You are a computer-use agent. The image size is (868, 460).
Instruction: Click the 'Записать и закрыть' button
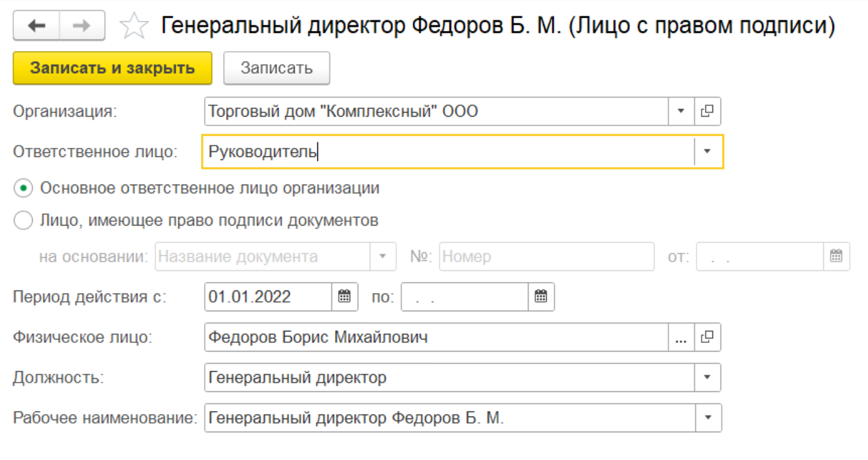coord(112,68)
